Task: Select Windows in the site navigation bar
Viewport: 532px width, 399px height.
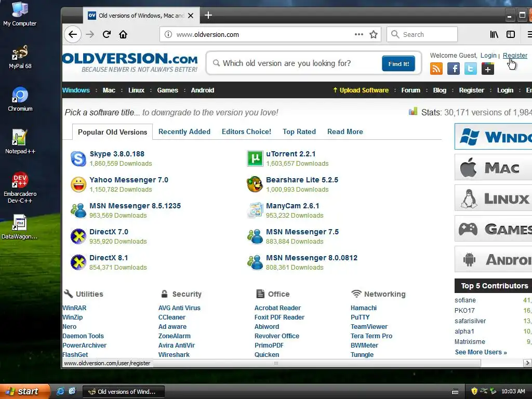Action: [76, 90]
